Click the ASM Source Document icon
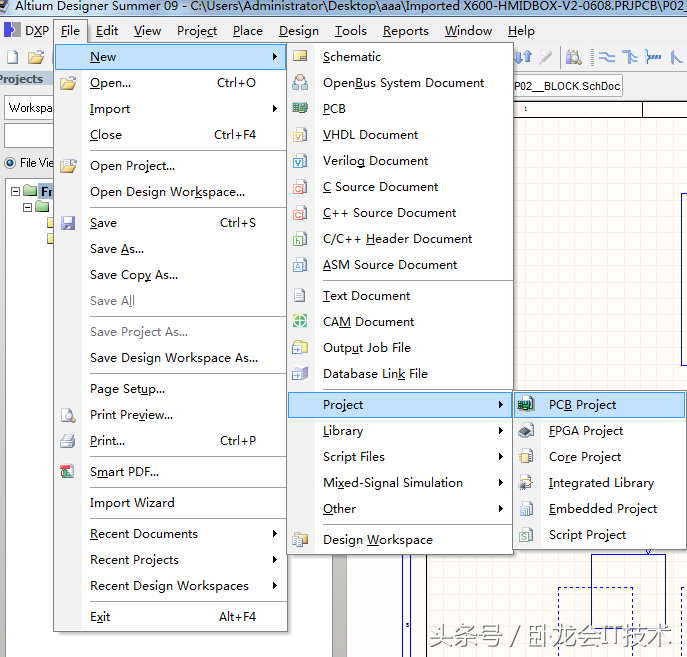The width and height of the screenshot is (687, 657). (x=300, y=265)
